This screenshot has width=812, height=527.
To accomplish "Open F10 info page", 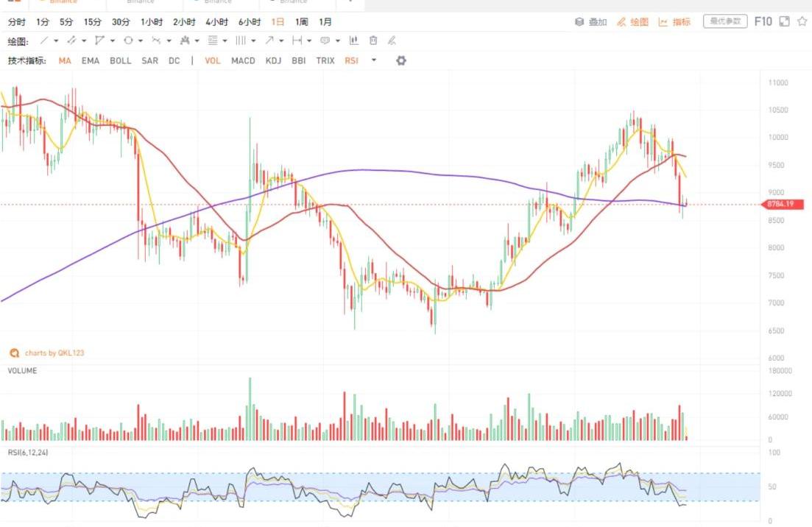I will click(x=763, y=21).
